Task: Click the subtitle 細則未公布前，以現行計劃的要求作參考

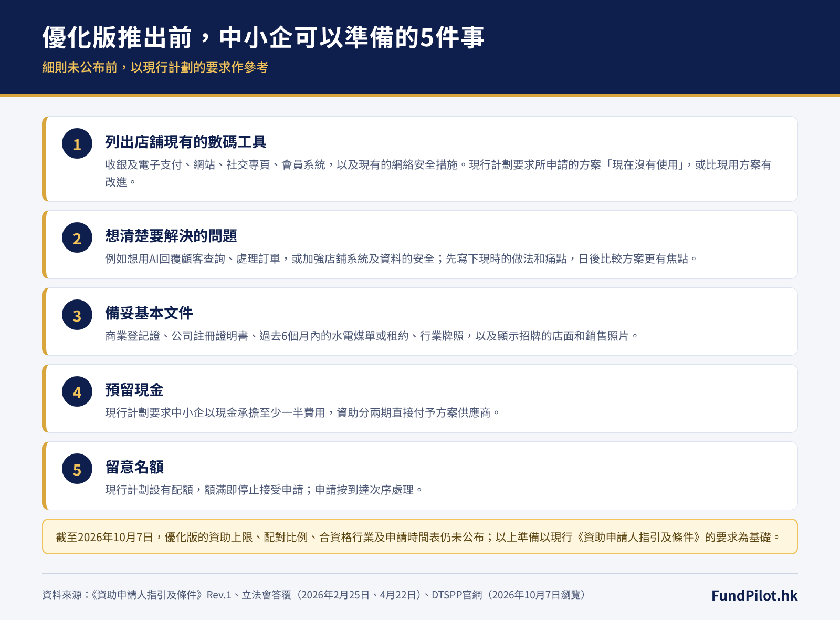Action: [155, 67]
